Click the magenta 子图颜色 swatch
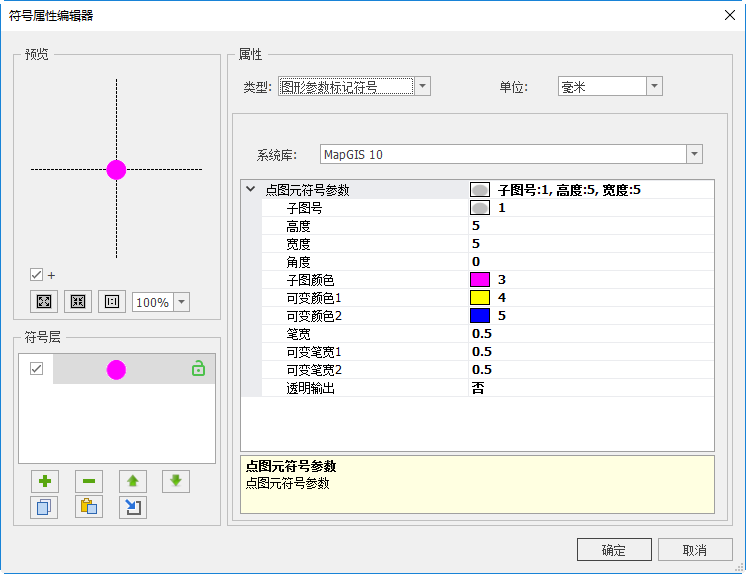The height and width of the screenshot is (574, 746). pyautogui.click(x=480, y=279)
